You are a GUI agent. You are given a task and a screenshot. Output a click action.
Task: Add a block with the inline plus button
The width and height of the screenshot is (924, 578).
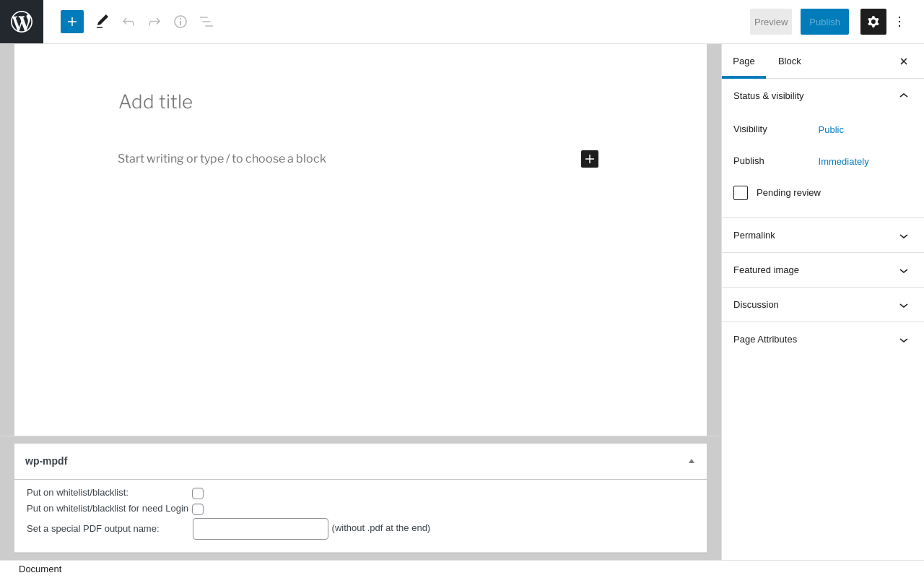[x=590, y=159]
